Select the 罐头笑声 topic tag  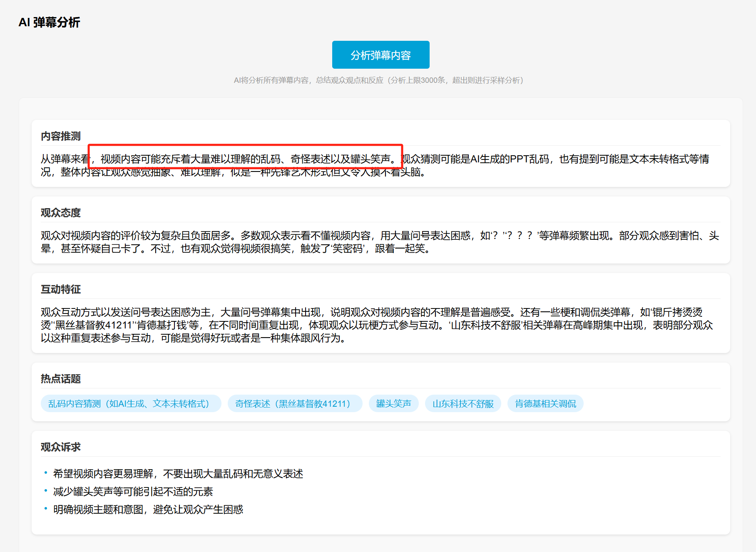point(393,403)
